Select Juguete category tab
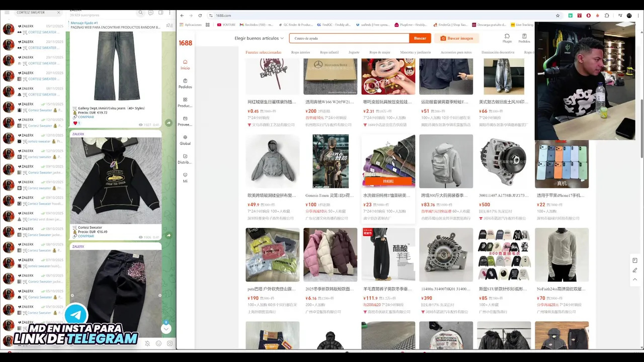Screen dimensions: 644x362 (354, 52)
